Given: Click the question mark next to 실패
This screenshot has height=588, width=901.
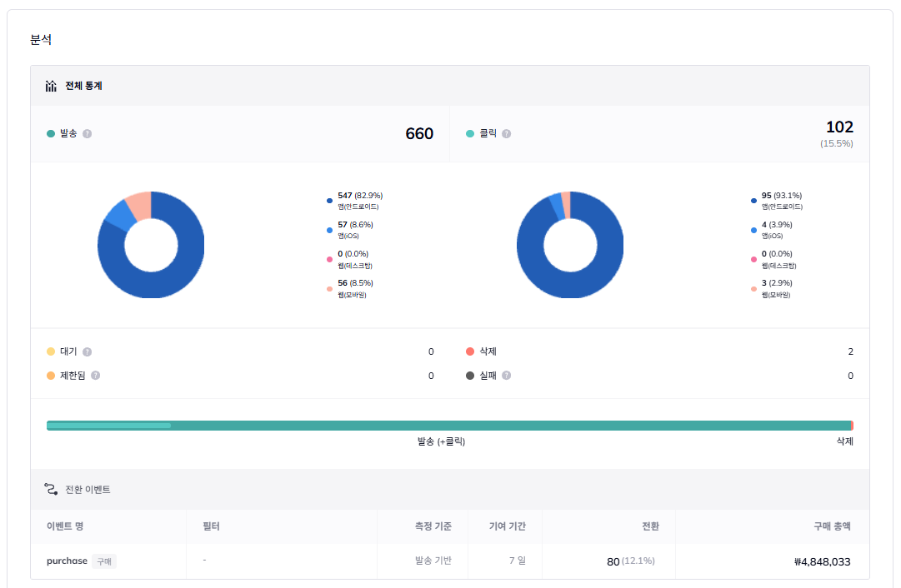Looking at the screenshot, I should (x=507, y=376).
